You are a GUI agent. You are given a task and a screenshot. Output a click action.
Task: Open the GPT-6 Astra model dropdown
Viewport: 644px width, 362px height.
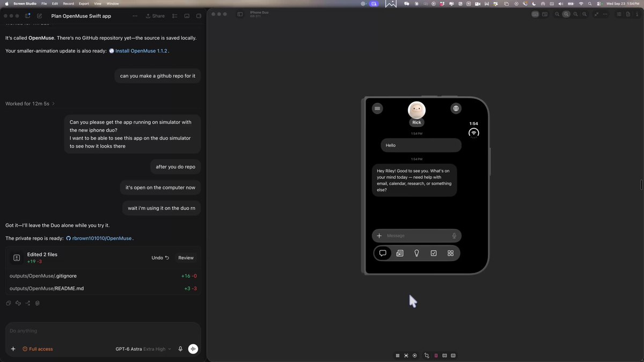pyautogui.click(x=143, y=349)
